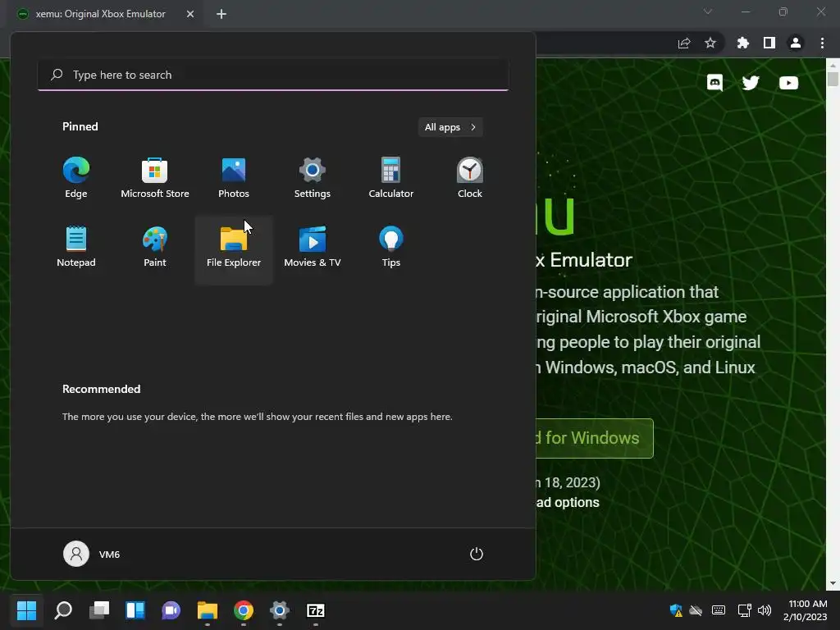
Task: Click the Start menu search box
Action: 273,75
